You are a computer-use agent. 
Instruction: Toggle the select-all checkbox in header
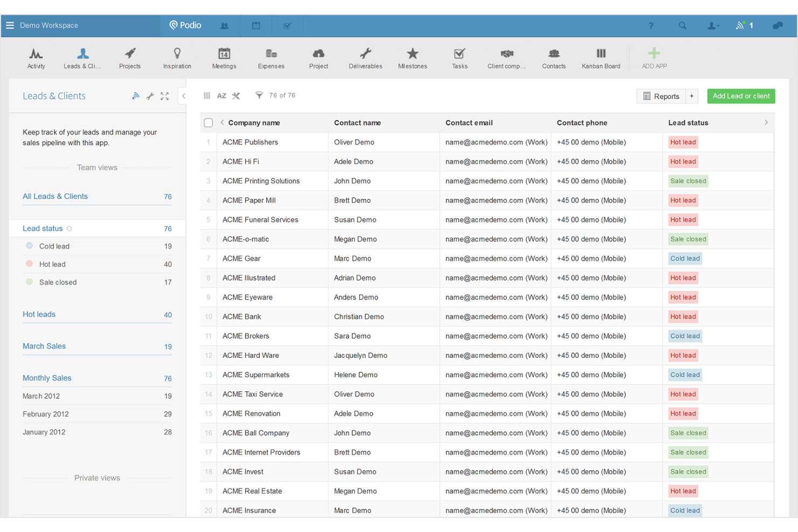point(208,123)
